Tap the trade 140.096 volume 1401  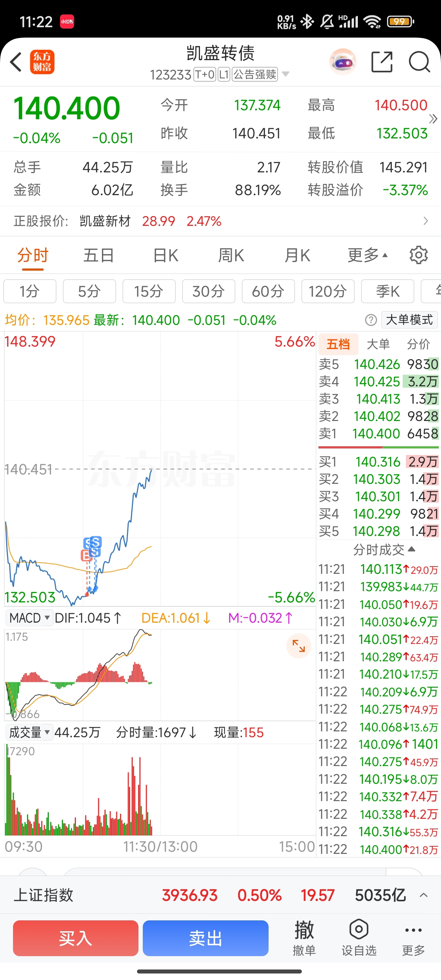tap(378, 744)
